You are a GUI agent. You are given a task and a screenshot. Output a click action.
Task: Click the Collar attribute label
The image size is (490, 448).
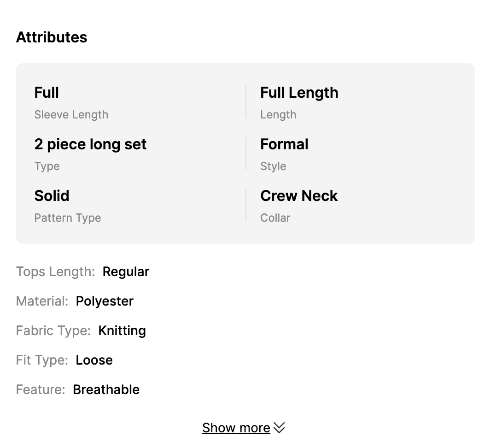[x=275, y=218]
